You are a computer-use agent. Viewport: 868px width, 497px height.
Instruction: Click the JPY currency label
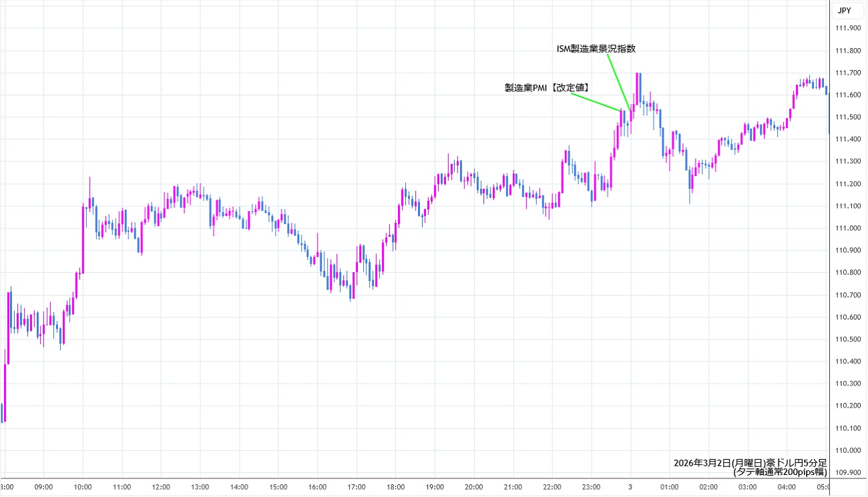[x=844, y=10]
